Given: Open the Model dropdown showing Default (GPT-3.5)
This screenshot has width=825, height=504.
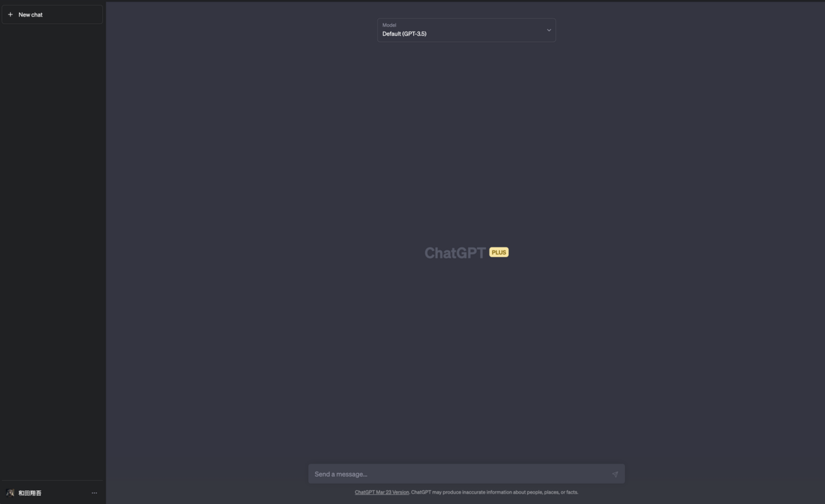Looking at the screenshot, I should click(466, 30).
